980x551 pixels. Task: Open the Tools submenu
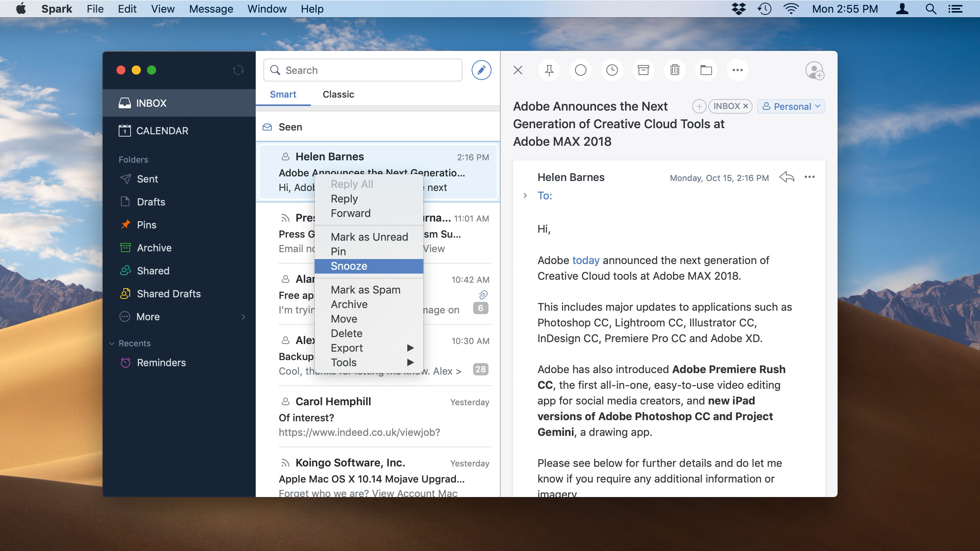tap(369, 362)
